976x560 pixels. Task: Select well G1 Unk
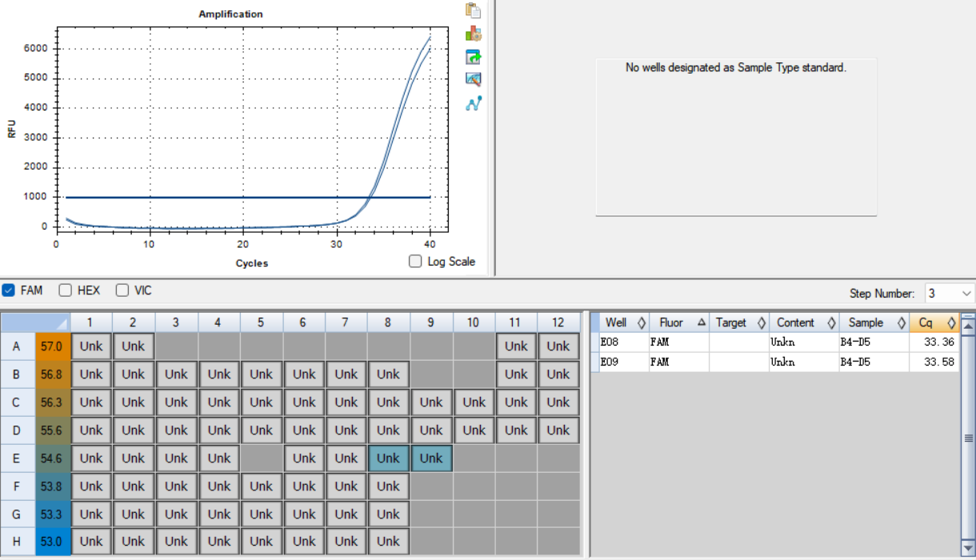click(91, 514)
